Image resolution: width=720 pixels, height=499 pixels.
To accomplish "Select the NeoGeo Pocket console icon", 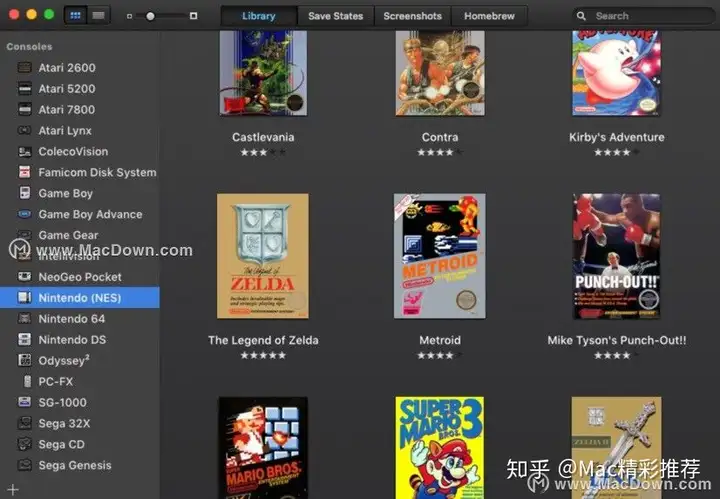I will (x=24, y=277).
